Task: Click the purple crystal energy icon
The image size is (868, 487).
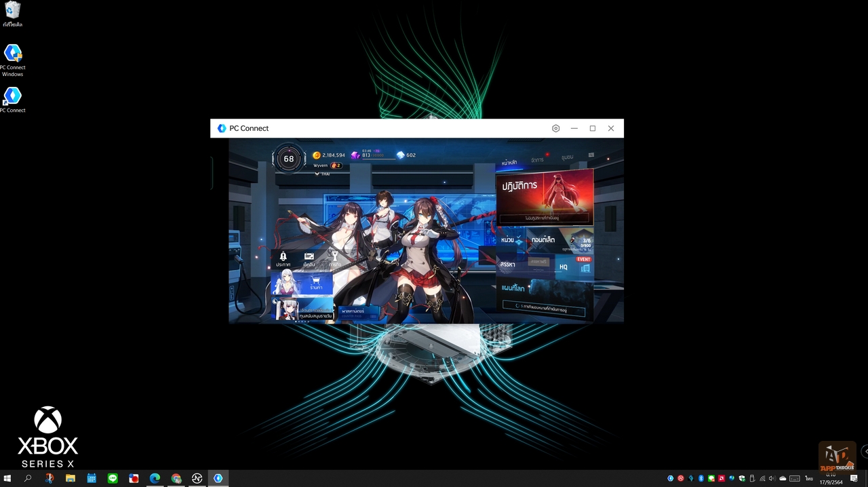Action: tap(355, 155)
